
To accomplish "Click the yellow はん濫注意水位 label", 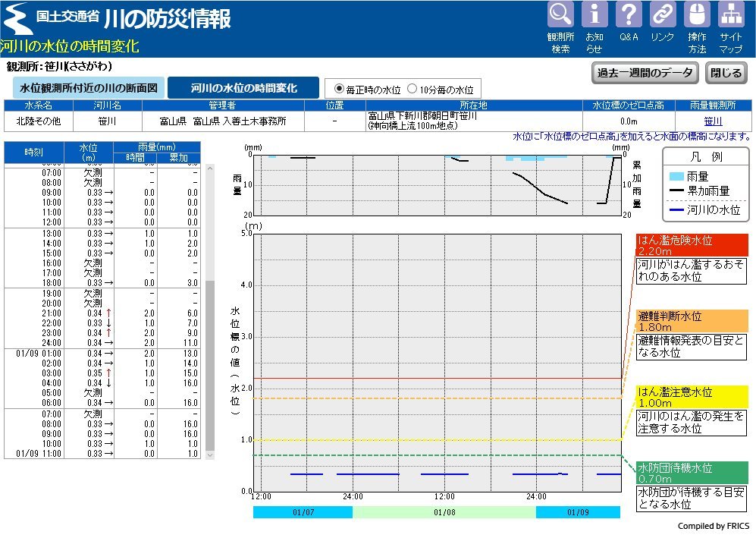I will click(x=691, y=397).
